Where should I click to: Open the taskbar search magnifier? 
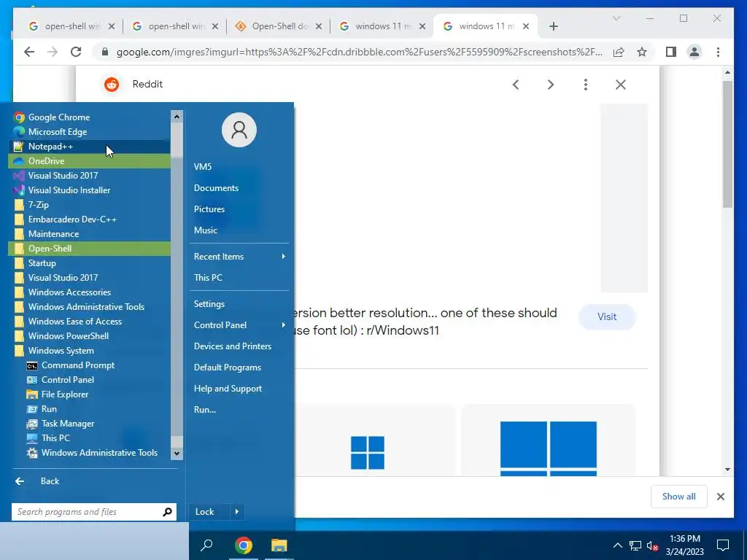click(206, 545)
